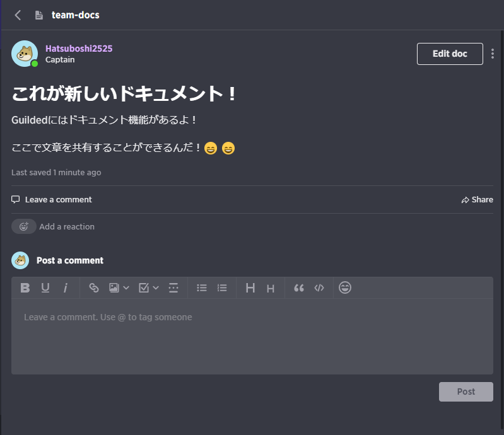Image resolution: width=504 pixels, height=435 pixels.
Task: Insert a horizontal divider line
Action: click(x=173, y=288)
